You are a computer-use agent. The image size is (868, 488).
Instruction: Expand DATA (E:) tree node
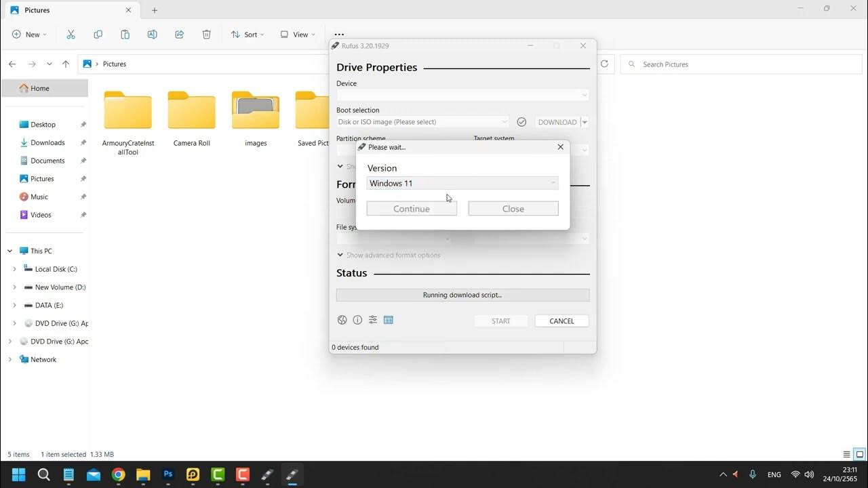pyautogui.click(x=14, y=305)
